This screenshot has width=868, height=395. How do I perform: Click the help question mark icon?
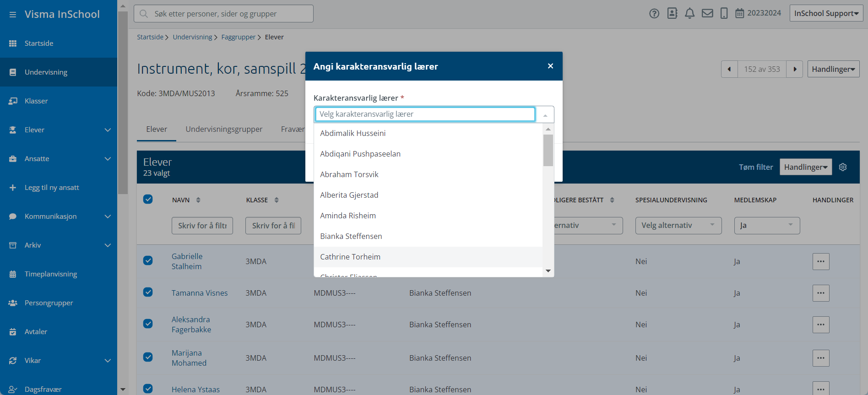coord(654,14)
